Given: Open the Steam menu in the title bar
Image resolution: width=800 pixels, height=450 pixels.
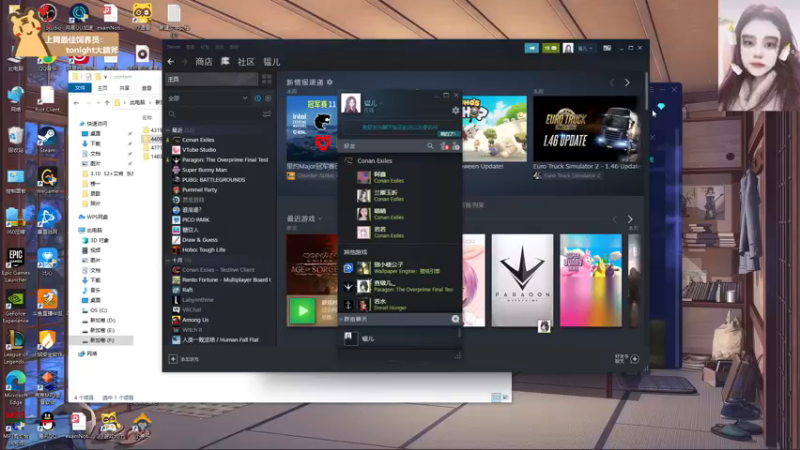Looking at the screenshot, I should (x=173, y=47).
